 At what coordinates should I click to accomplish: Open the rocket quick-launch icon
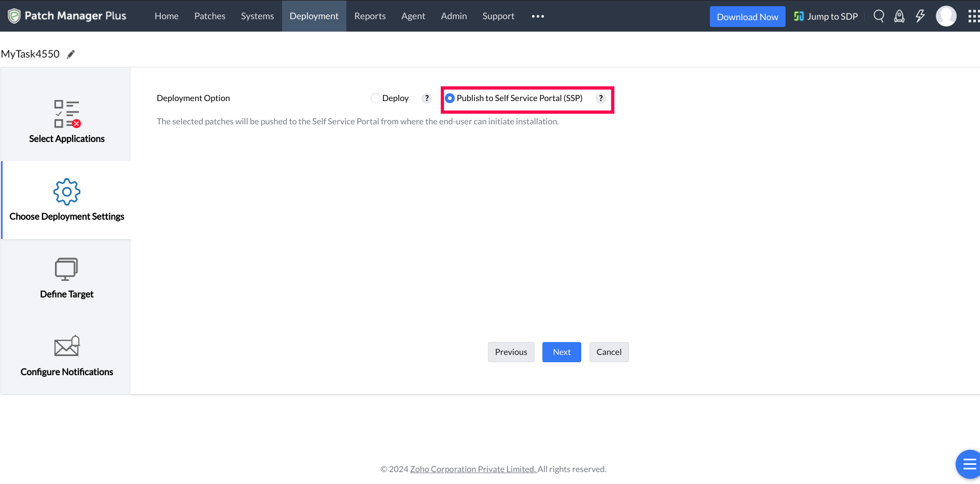[900, 16]
